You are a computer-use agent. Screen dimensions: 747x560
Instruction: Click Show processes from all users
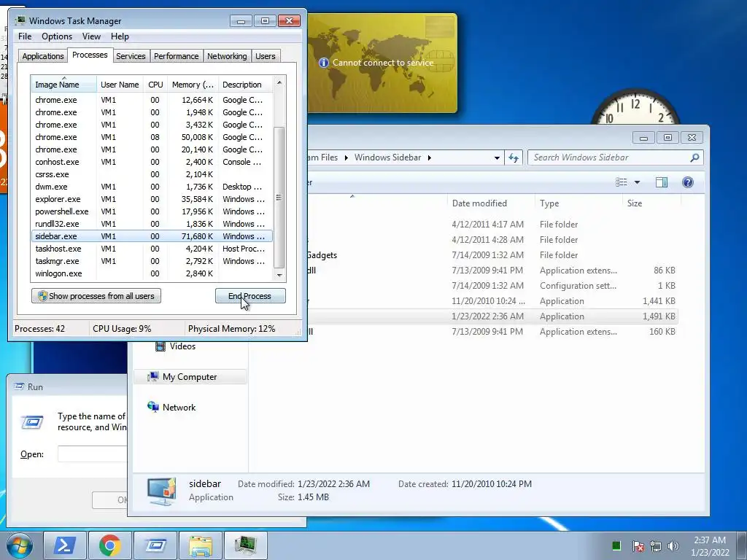[96, 296]
